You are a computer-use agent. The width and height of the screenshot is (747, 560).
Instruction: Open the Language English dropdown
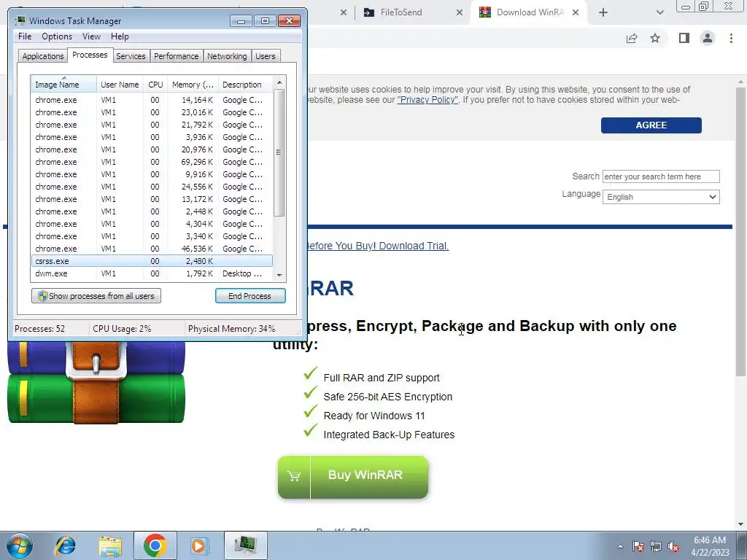click(661, 197)
